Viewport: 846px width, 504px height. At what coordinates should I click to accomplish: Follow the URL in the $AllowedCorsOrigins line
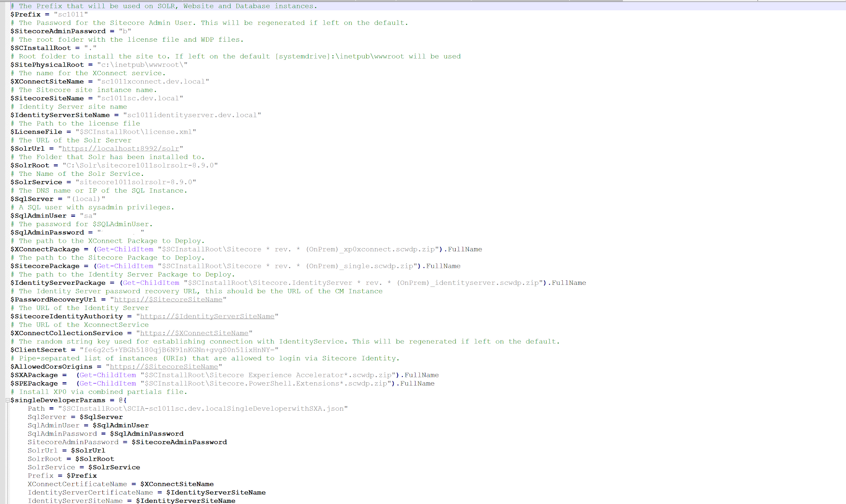click(164, 367)
